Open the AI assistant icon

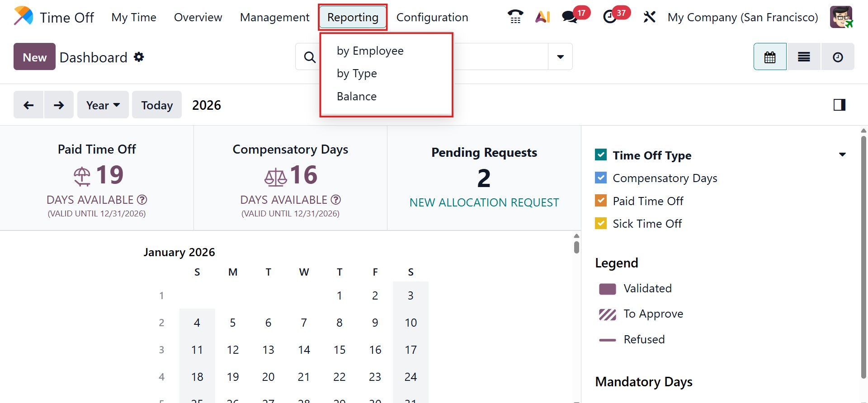[x=542, y=17]
